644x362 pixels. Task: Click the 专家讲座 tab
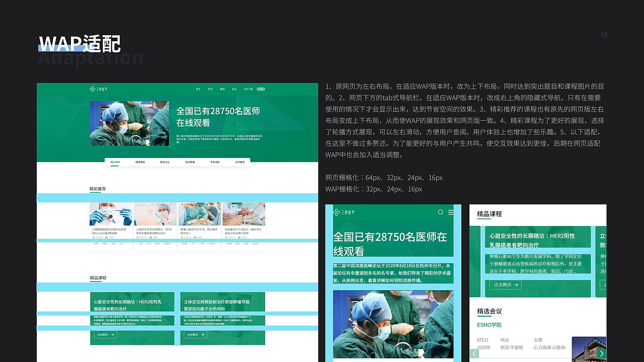point(214,162)
